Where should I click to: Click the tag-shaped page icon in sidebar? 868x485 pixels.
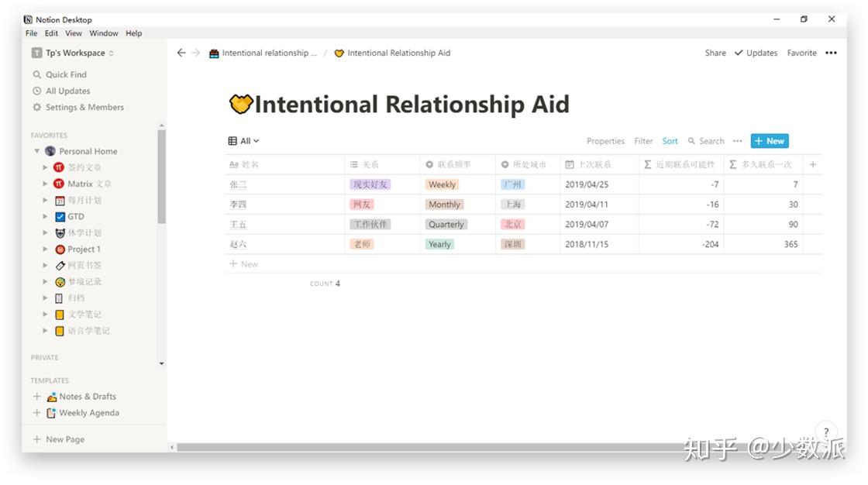click(60, 265)
